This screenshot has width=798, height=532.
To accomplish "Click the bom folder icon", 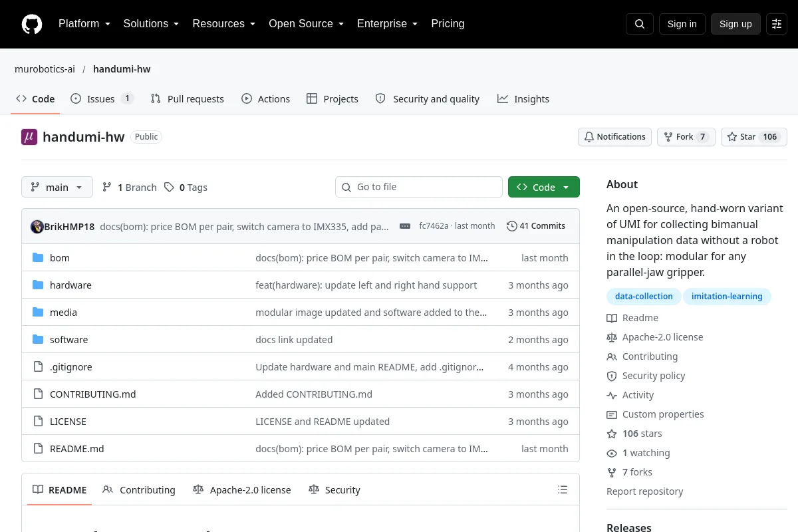I will tap(38, 258).
